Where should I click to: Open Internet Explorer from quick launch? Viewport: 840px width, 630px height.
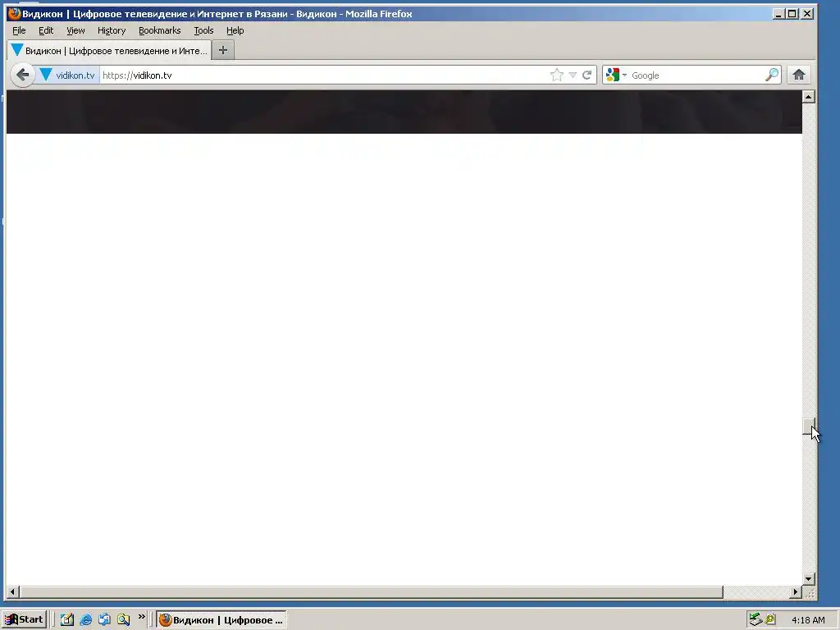(85, 620)
